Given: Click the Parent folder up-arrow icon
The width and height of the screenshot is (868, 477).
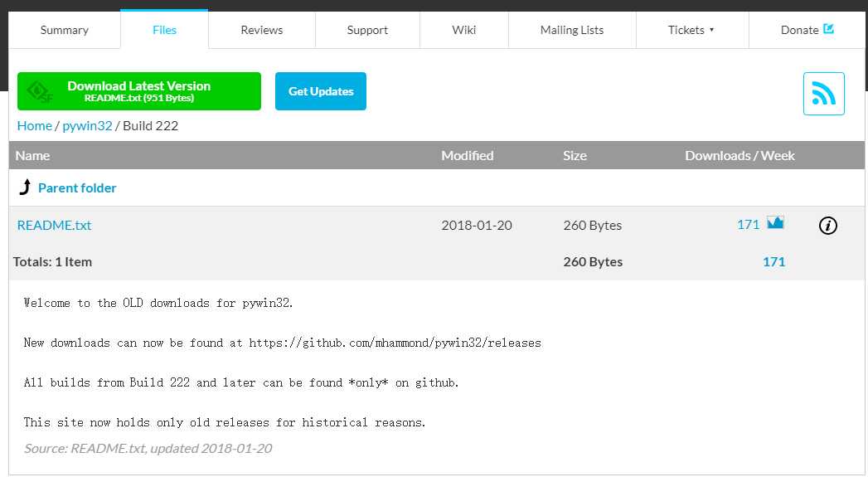Looking at the screenshot, I should pyautogui.click(x=25, y=187).
